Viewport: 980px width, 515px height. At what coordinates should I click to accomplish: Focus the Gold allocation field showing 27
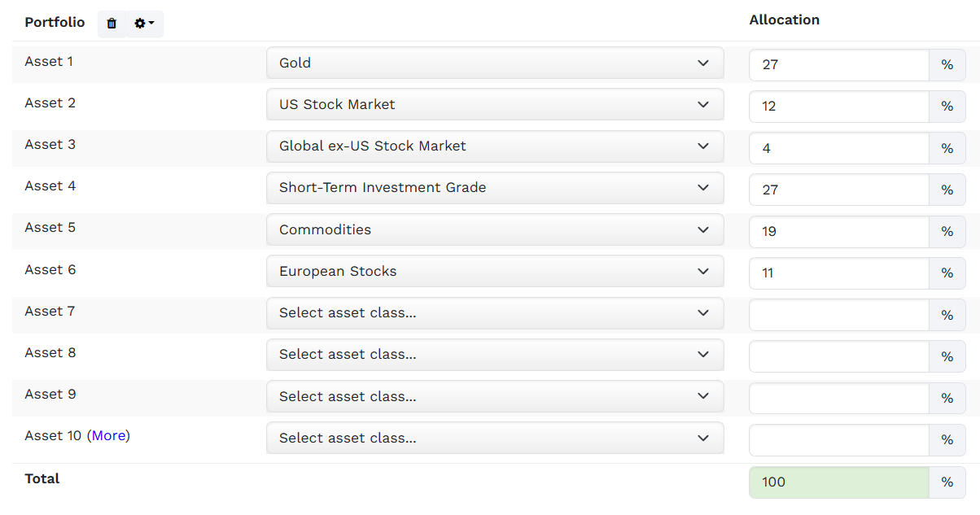[x=839, y=65]
